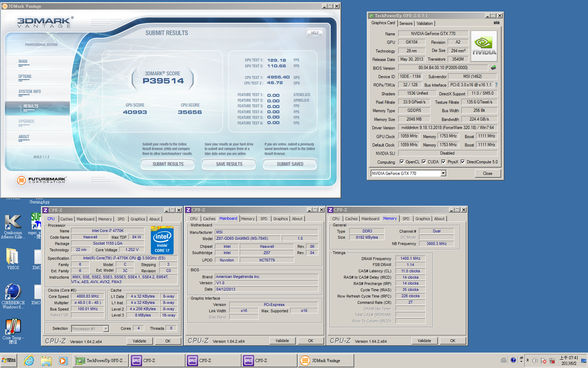
Task: Click the NVIDIA logo in GPU-Z
Action: pos(484,46)
